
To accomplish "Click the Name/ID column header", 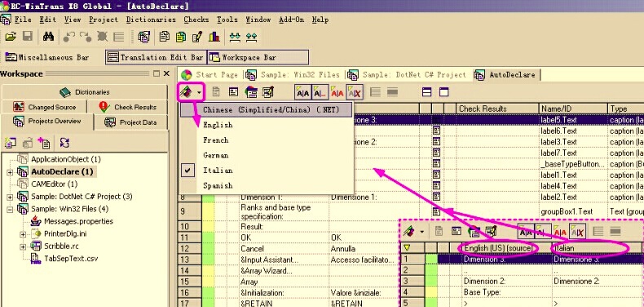I will pos(573,109).
